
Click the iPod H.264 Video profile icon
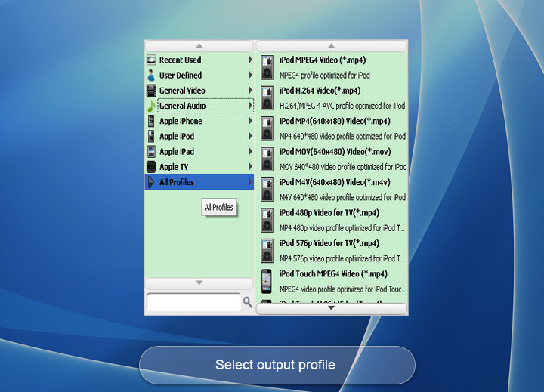click(x=267, y=98)
